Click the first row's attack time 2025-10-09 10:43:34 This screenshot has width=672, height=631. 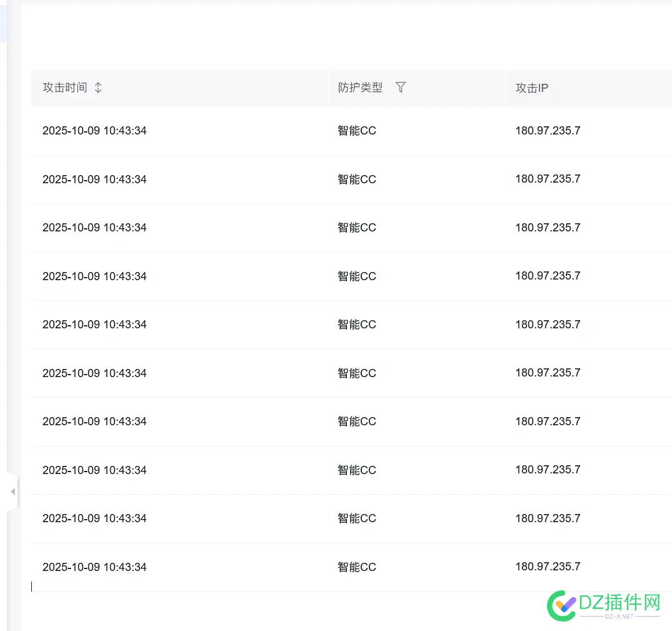pyautogui.click(x=94, y=131)
